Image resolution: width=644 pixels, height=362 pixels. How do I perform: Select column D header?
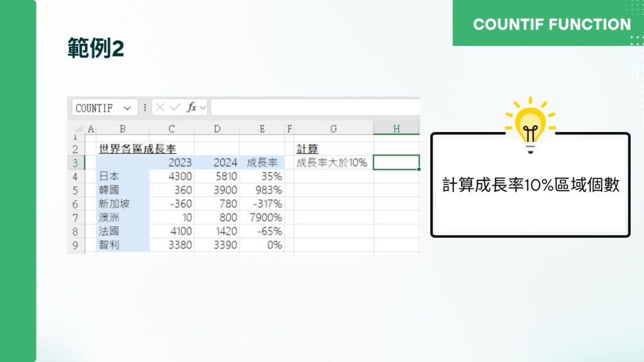click(217, 129)
